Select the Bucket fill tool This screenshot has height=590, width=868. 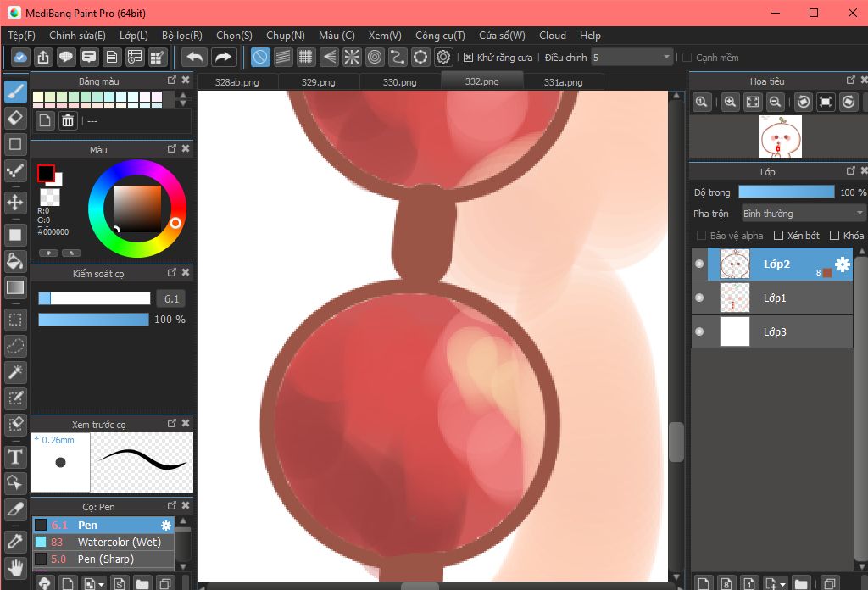(x=15, y=261)
